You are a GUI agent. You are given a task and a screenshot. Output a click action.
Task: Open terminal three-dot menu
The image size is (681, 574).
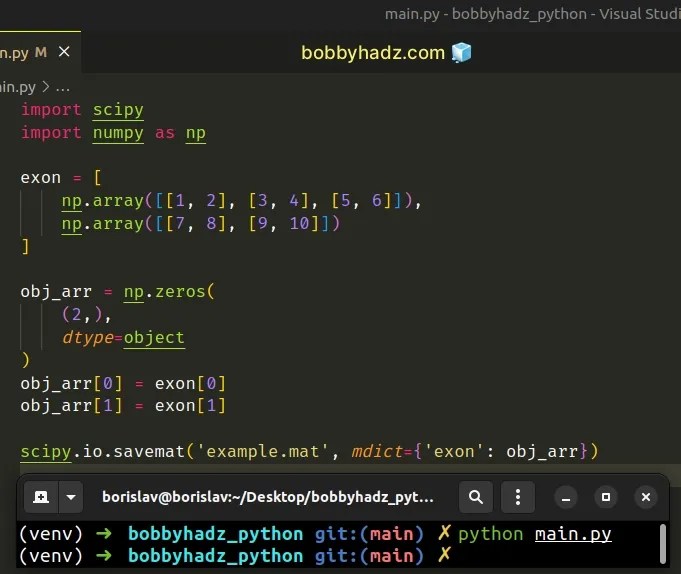518,497
